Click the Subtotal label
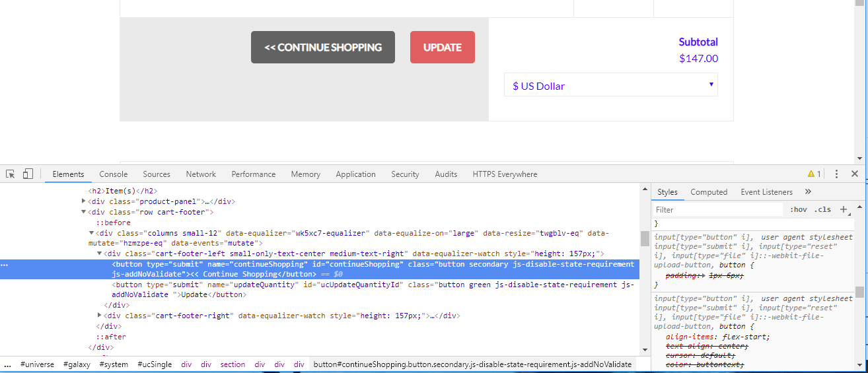 click(x=698, y=42)
